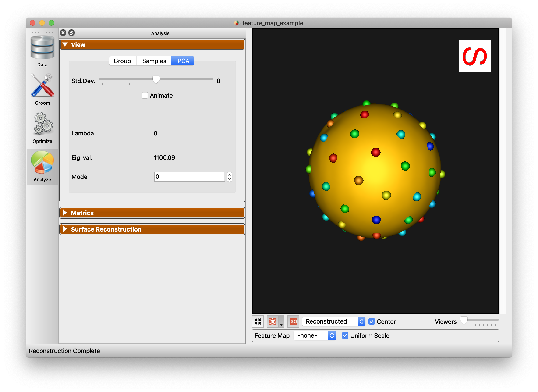Expand the Surface Reconstruction section
The image size is (538, 392).
(x=152, y=229)
